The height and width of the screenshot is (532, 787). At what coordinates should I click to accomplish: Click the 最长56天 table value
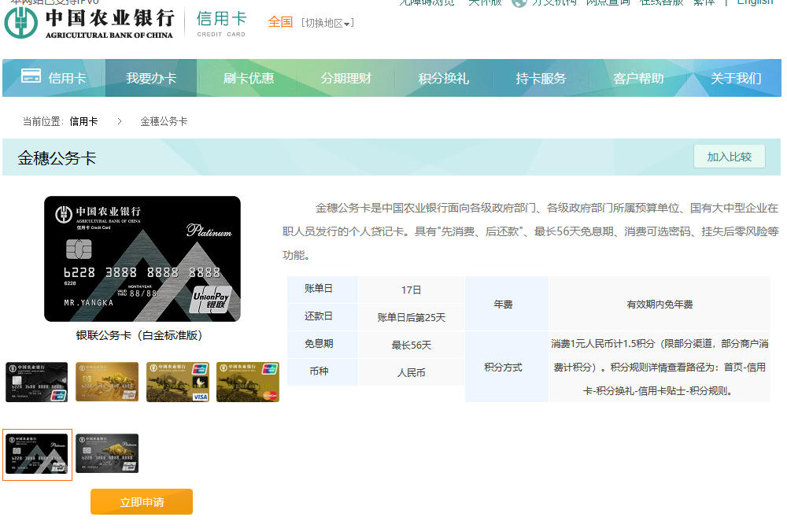(412, 345)
